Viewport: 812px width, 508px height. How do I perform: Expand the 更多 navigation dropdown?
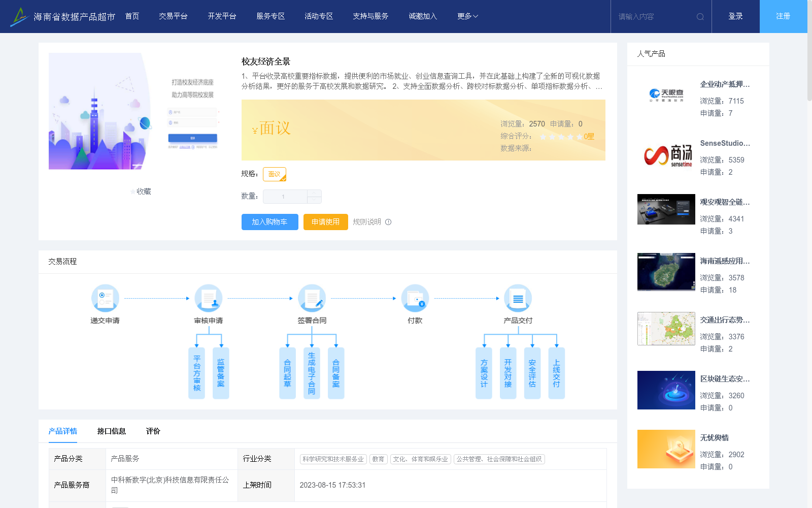467,16
